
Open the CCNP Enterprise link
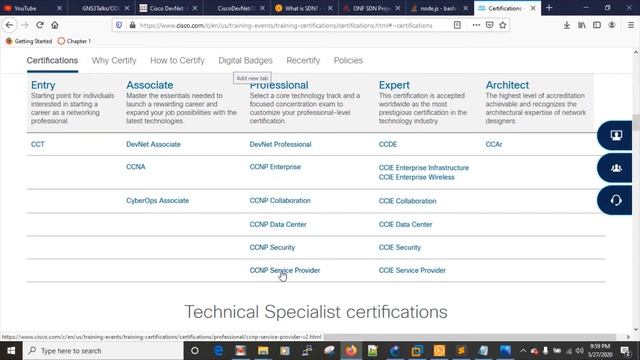pos(275,167)
